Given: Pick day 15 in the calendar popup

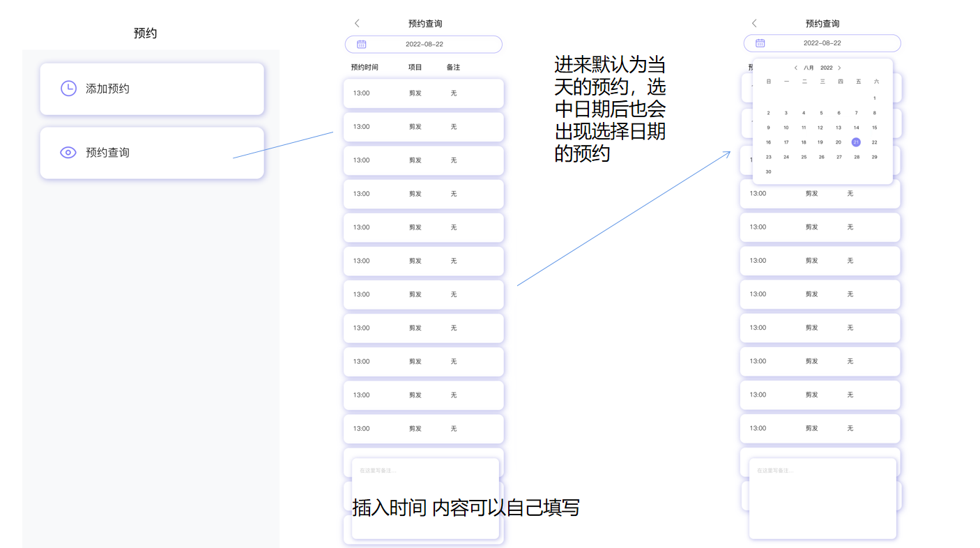Looking at the screenshot, I should coord(874,128).
